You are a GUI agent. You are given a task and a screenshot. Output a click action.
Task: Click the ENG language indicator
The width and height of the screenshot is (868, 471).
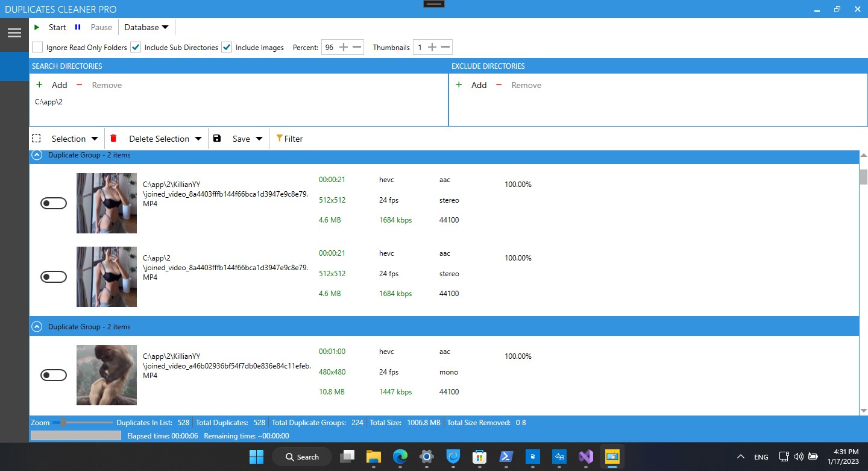click(x=761, y=457)
